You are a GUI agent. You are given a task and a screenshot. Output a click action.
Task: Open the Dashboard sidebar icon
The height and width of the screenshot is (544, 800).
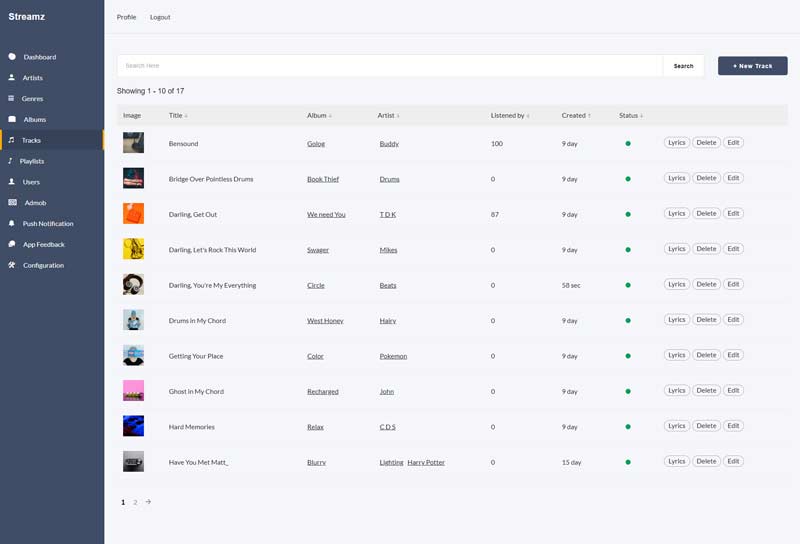click(x=12, y=57)
